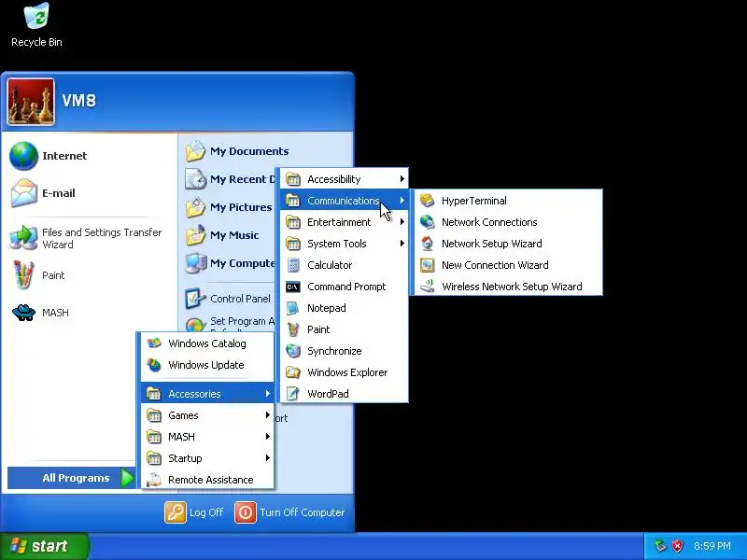The width and height of the screenshot is (747, 560).
Task: Open Windows Catalog entry
Action: (207, 343)
